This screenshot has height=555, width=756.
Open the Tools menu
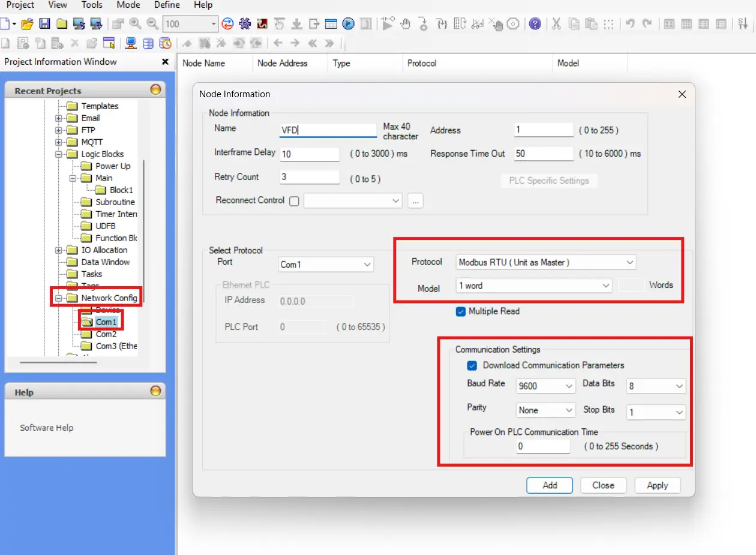pyautogui.click(x=92, y=5)
